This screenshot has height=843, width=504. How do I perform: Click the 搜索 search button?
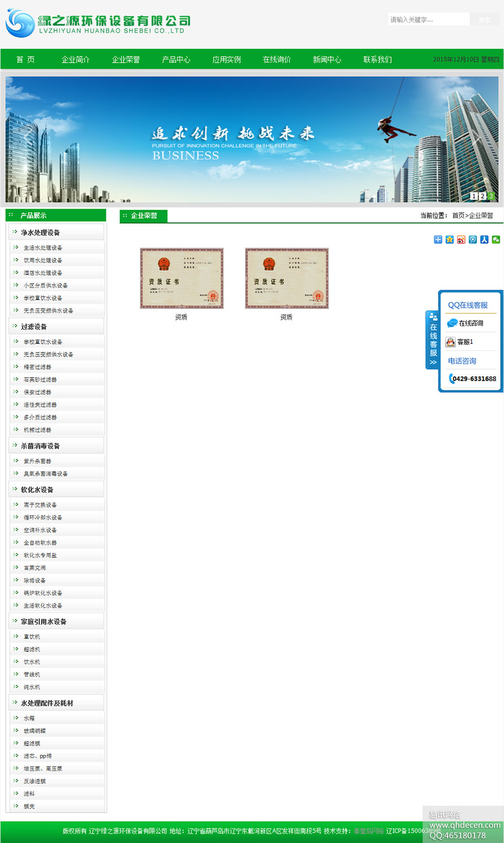(485, 19)
